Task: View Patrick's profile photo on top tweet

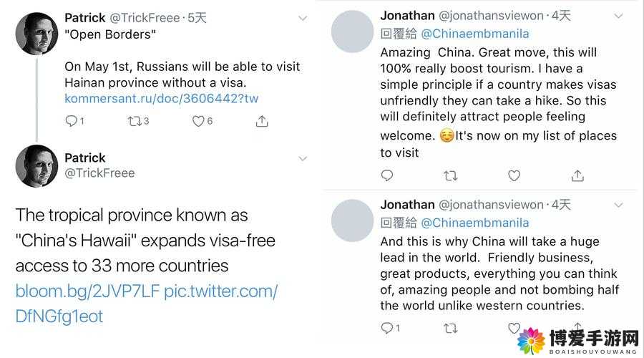Action: click(x=37, y=34)
